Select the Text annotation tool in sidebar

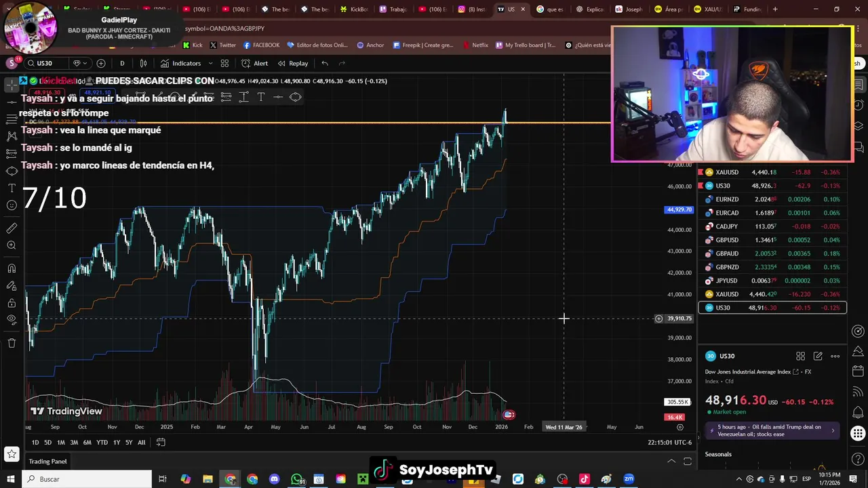point(12,188)
